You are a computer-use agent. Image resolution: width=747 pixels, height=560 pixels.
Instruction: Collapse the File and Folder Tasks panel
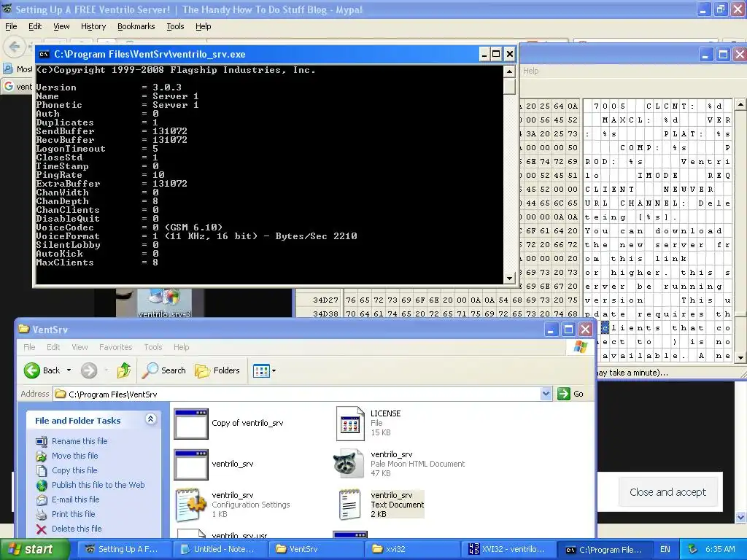click(x=150, y=419)
